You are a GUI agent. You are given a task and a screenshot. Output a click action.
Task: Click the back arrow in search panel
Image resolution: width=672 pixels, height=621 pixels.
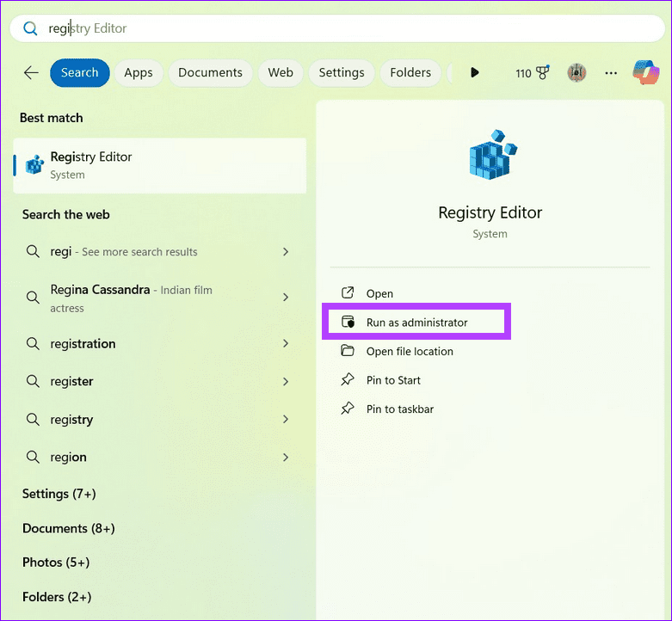31,73
